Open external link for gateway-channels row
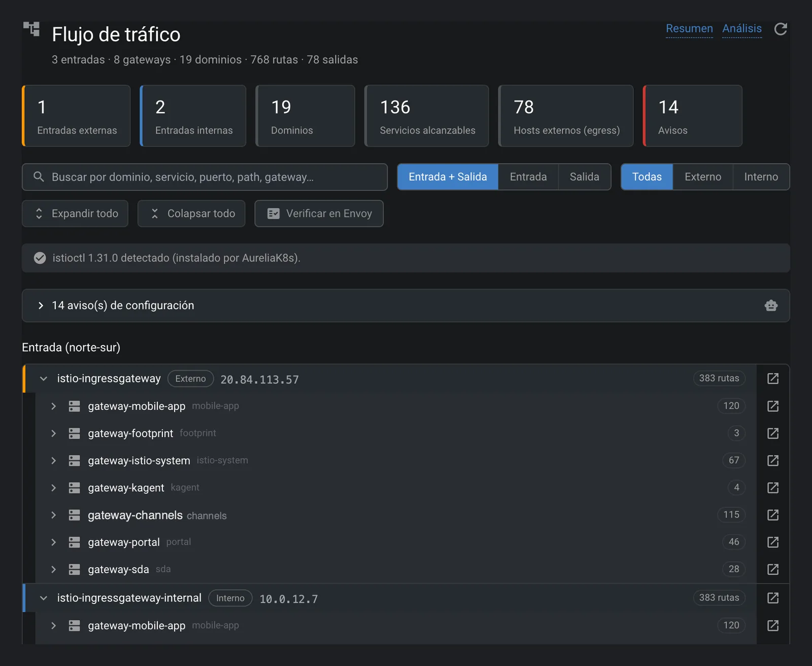The width and height of the screenshot is (812, 666). click(x=773, y=515)
